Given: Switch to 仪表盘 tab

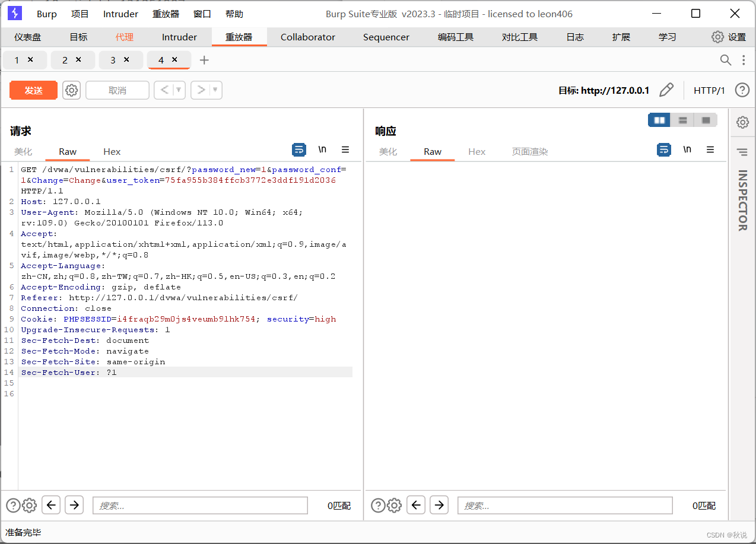Looking at the screenshot, I should coord(28,37).
